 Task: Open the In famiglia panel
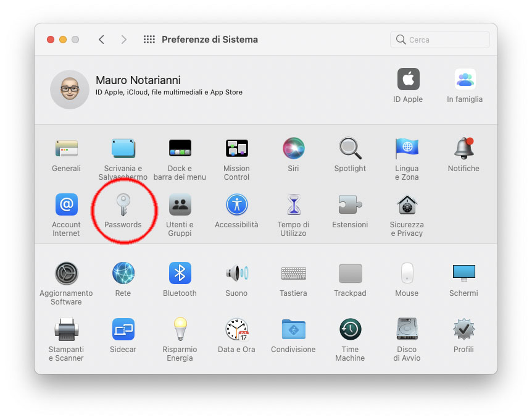[465, 80]
